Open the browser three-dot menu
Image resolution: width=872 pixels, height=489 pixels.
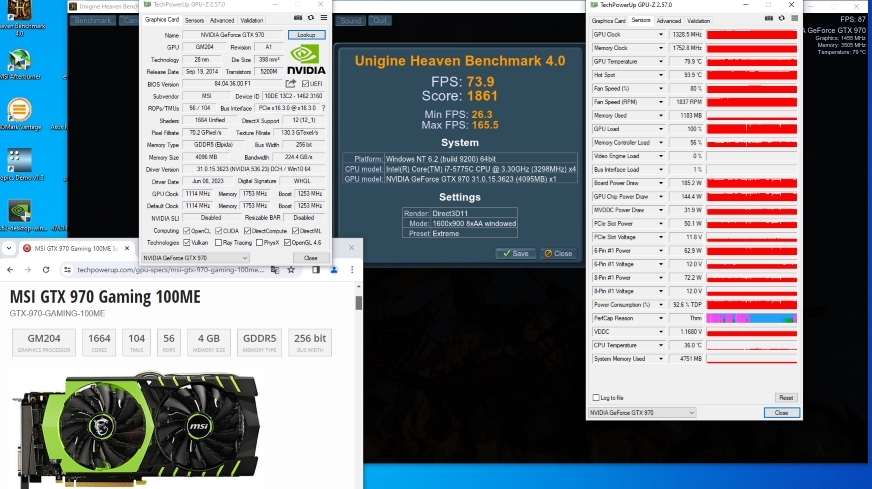352,270
